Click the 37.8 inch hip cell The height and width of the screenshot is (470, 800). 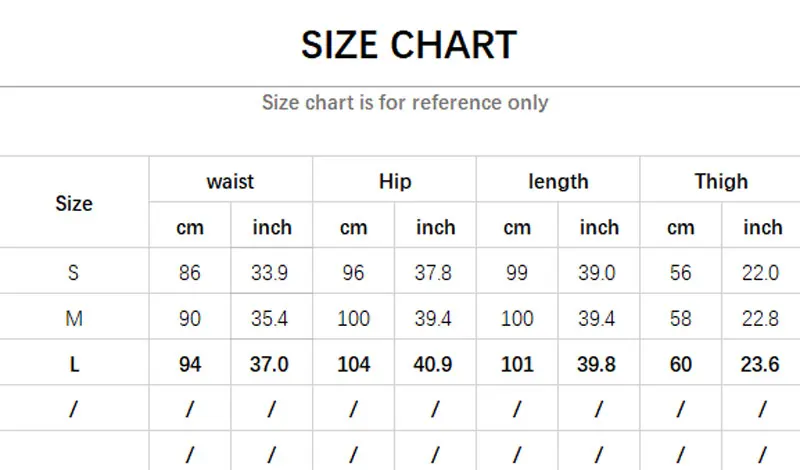(x=435, y=272)
